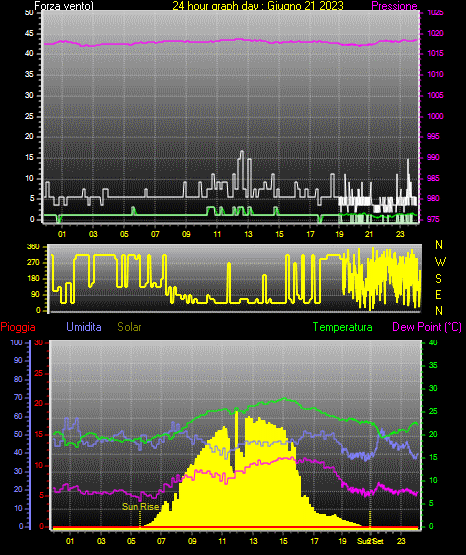The height and width of the screenshot is (555, 466).
Task: Select the 24 hour graph day title
Action: pos(258,6)
